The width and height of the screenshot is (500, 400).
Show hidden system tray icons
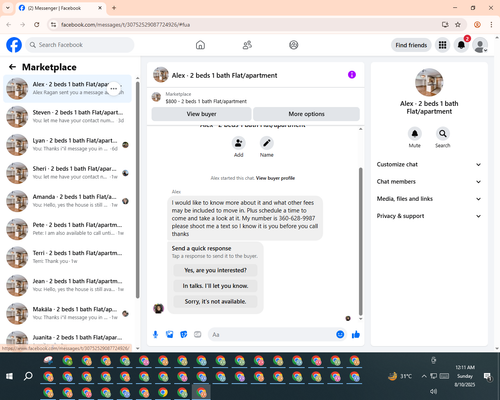[x=424, y=376]
